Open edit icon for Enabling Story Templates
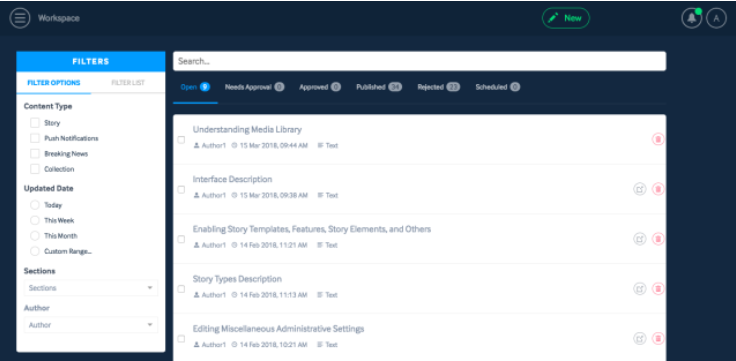 640,239
